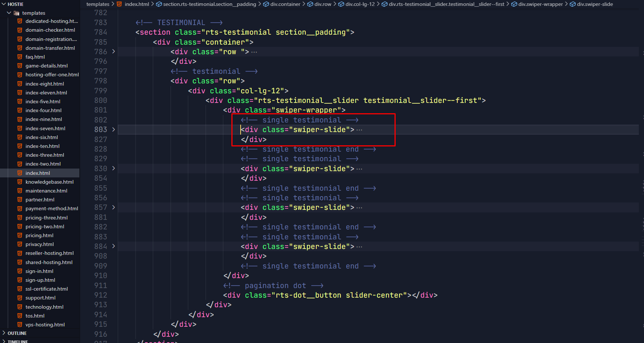Viewport: 644px width, 343px height.
Task: Unfold the collapsed div at line 786
Action: 114,52
